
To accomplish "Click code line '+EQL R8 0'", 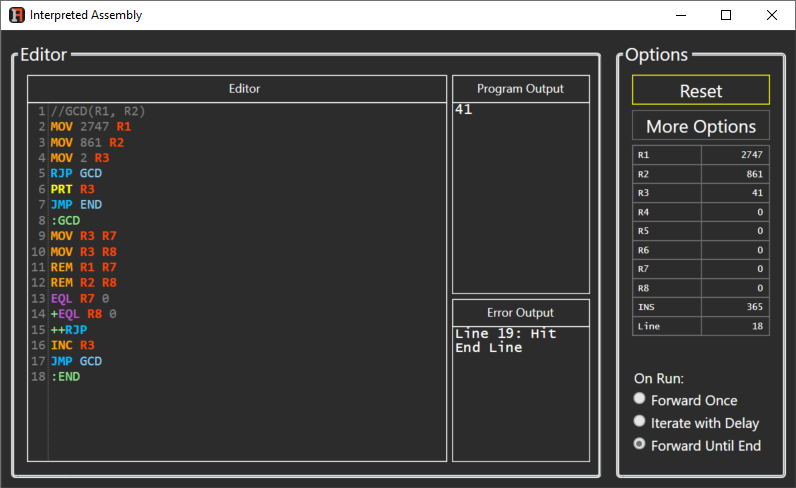I will pos(83,314).
